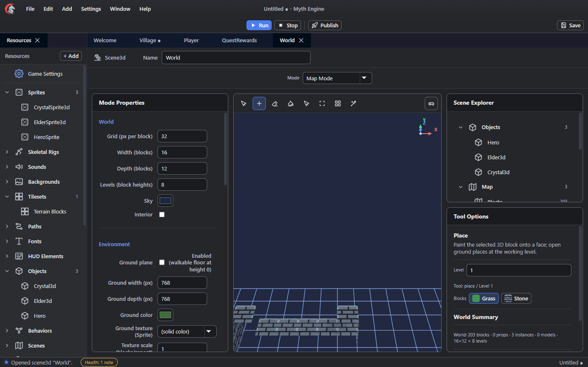Viewport: 588px width, 367px height.
Task: Click the Save button
Action: (x=570, y=25)
